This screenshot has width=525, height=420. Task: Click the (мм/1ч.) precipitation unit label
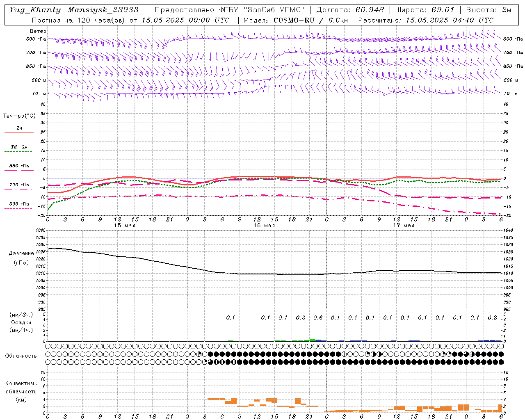(21, 330)
